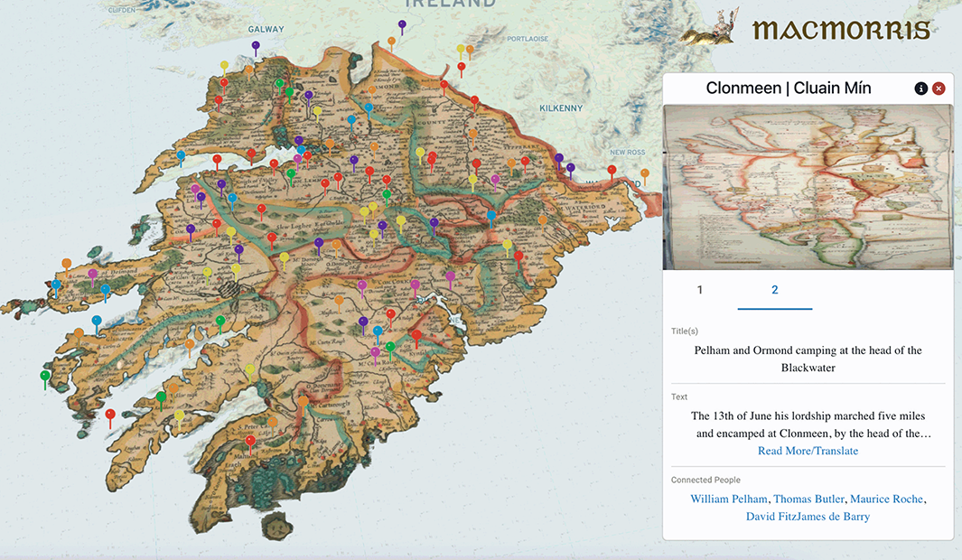Open connected person Maurice Roche

point(886,499)
